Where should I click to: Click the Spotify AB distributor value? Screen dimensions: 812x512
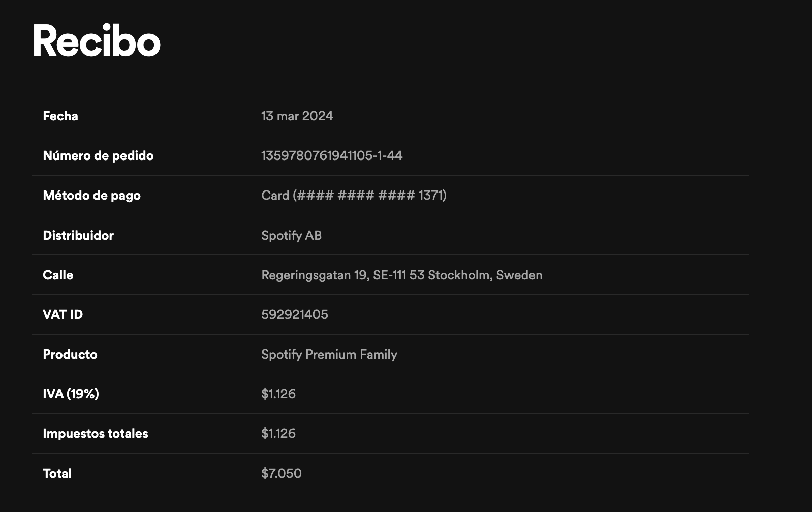click(x=291, y=235)
